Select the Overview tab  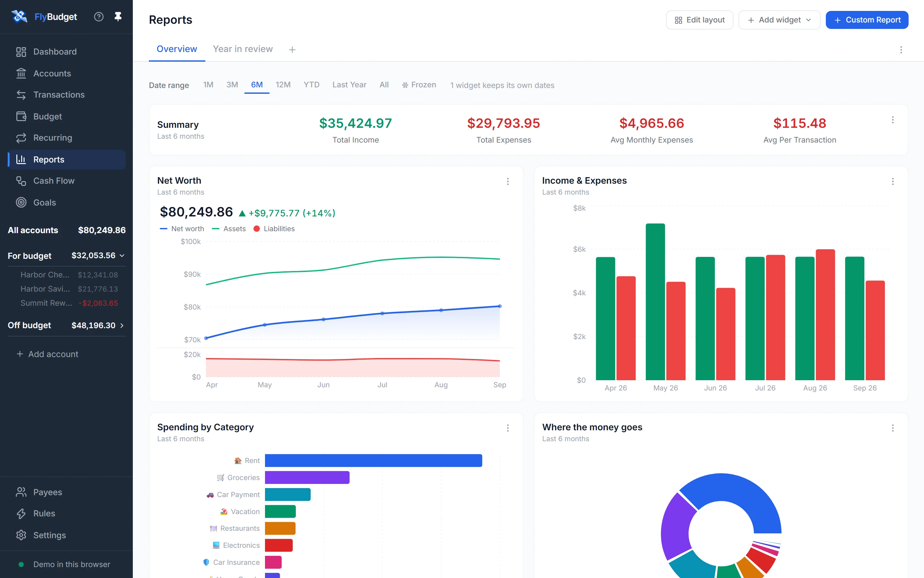click(177, 49)
